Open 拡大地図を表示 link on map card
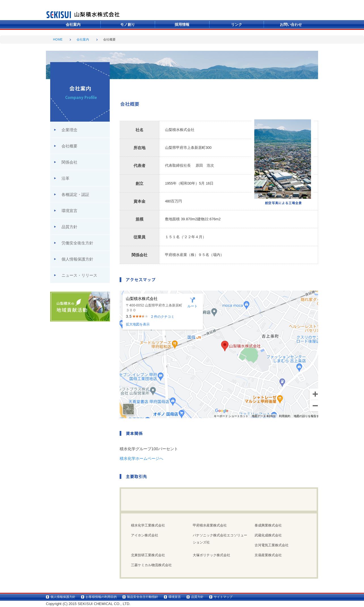The image size is (364, 607). [138, 324]
